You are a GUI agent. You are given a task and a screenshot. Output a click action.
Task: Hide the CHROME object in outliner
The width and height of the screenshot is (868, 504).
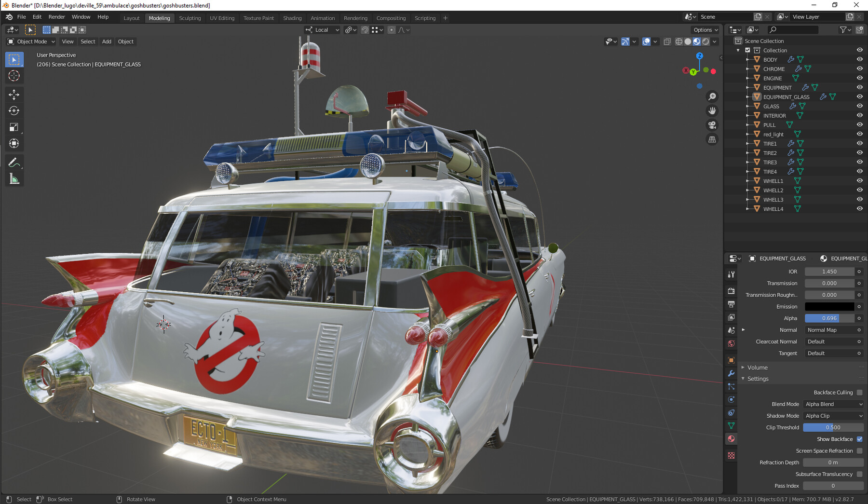859,68
